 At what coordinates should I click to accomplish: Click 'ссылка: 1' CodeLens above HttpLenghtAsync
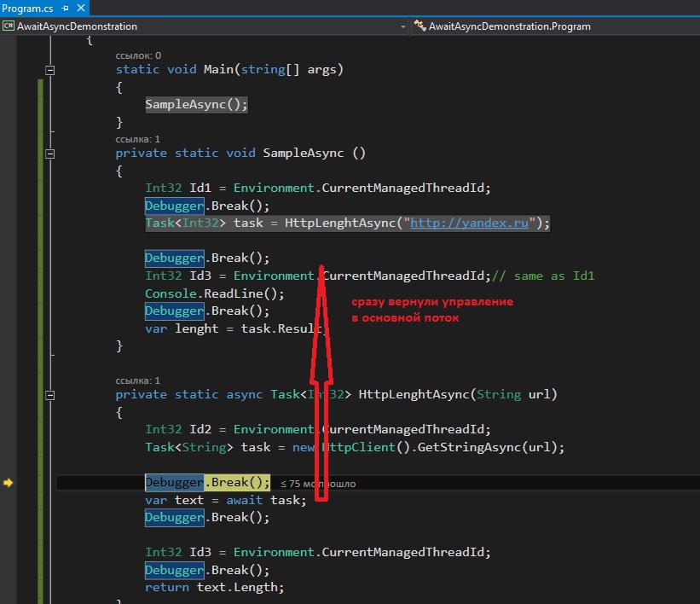(x=137, y=380)
